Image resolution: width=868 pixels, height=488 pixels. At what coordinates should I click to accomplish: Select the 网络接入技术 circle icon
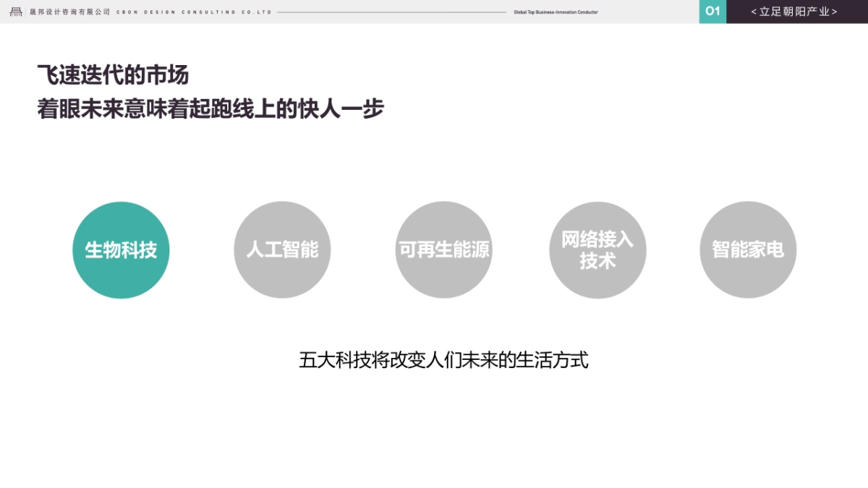click(x=598, y=250)
